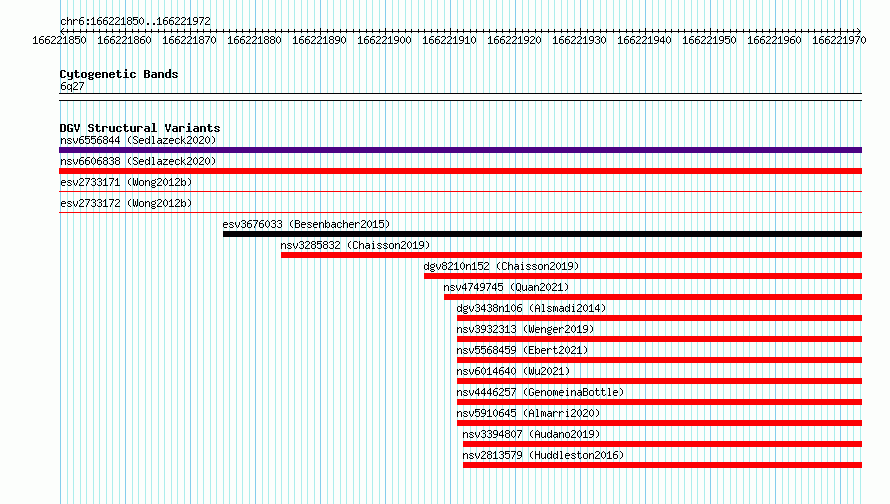Click the red nsv6014640 variant bar
Image resolution: width=890 pixels, height=504 pixels.
point(660,381)
